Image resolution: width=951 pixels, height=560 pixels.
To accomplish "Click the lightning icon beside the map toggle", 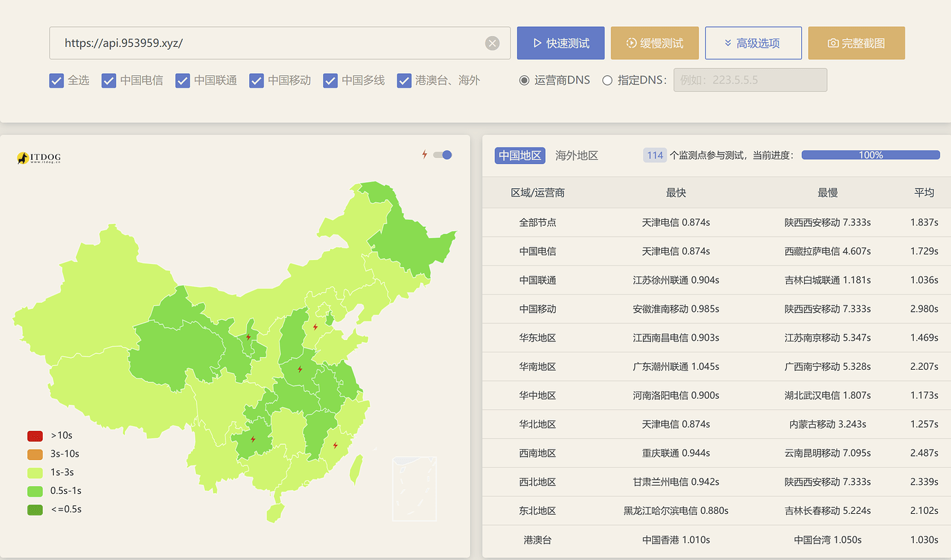I will pos(425,154).
